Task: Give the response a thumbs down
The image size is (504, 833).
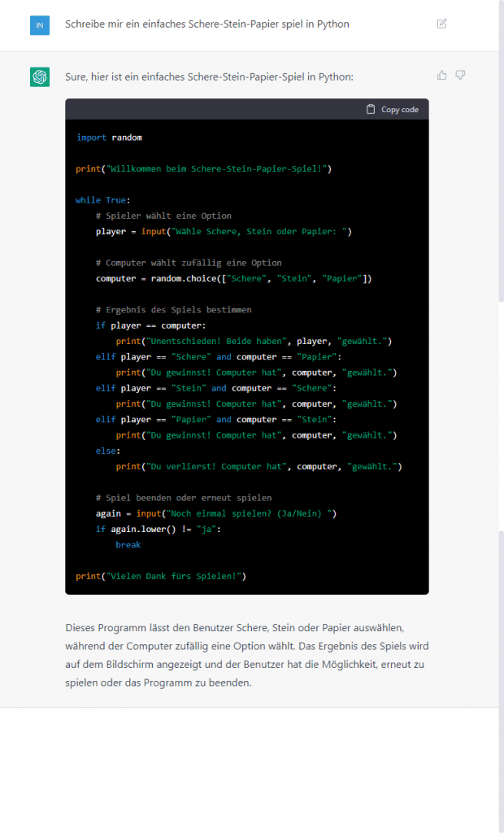Action: pos(460,75)
